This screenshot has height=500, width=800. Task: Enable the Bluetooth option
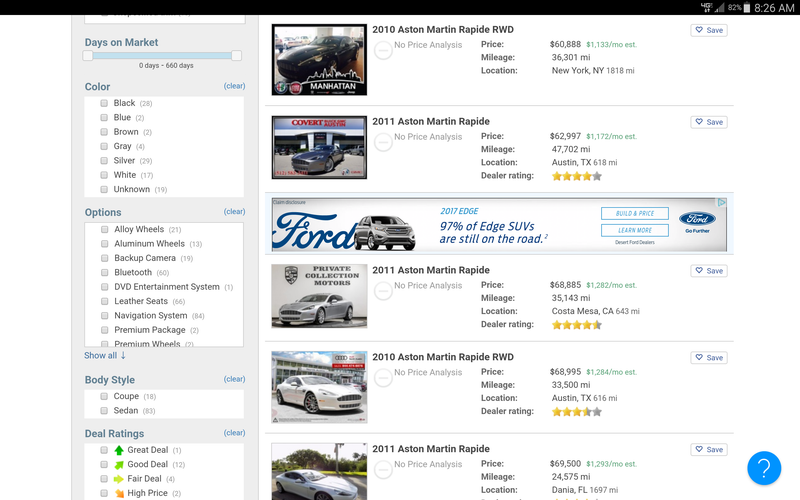click(105, 272)
